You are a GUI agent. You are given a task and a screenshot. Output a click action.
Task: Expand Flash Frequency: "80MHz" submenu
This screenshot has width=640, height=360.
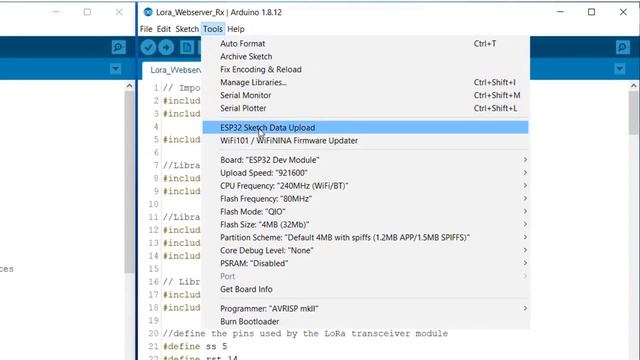pyautogui.click(x=365, y=199)
